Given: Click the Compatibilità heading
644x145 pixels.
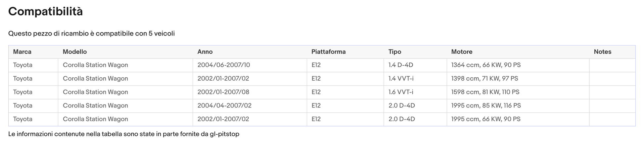Looking at the screenshot, I should (x=45, y=12).
